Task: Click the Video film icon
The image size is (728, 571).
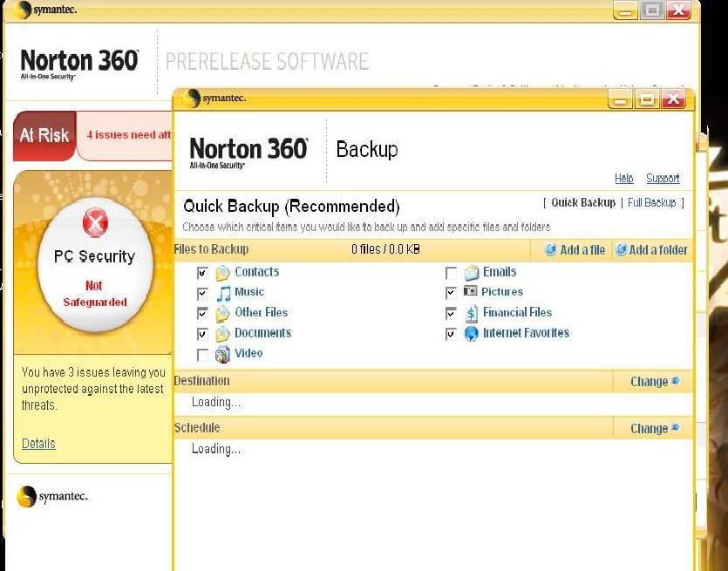Action: pyautogui.click(x=222, y=354)
